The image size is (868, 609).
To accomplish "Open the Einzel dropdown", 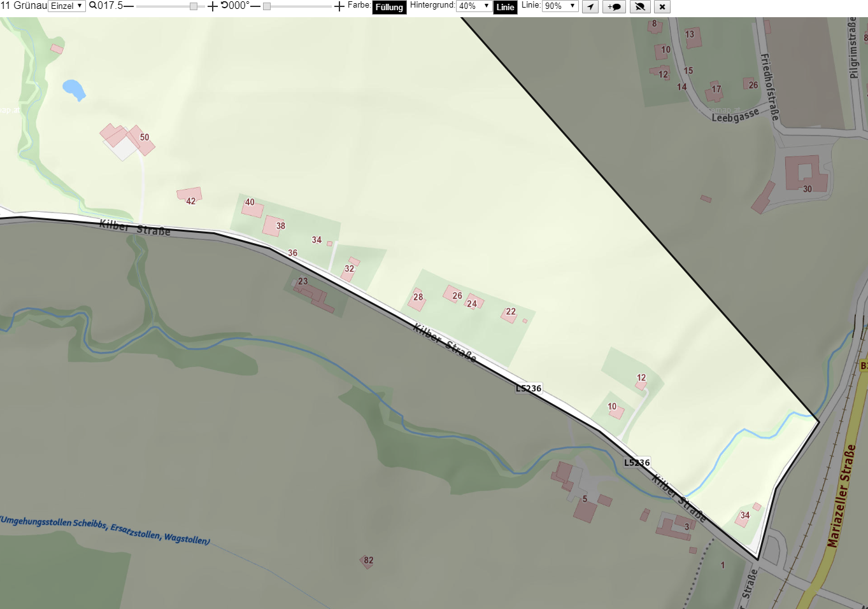I will [67, 6].
